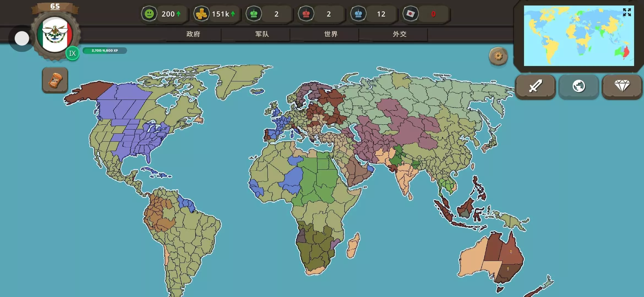Image resolution: width=644 pixels, height=297 pixels.
Task: Select the globe map mode button
Action: point(578,86)
